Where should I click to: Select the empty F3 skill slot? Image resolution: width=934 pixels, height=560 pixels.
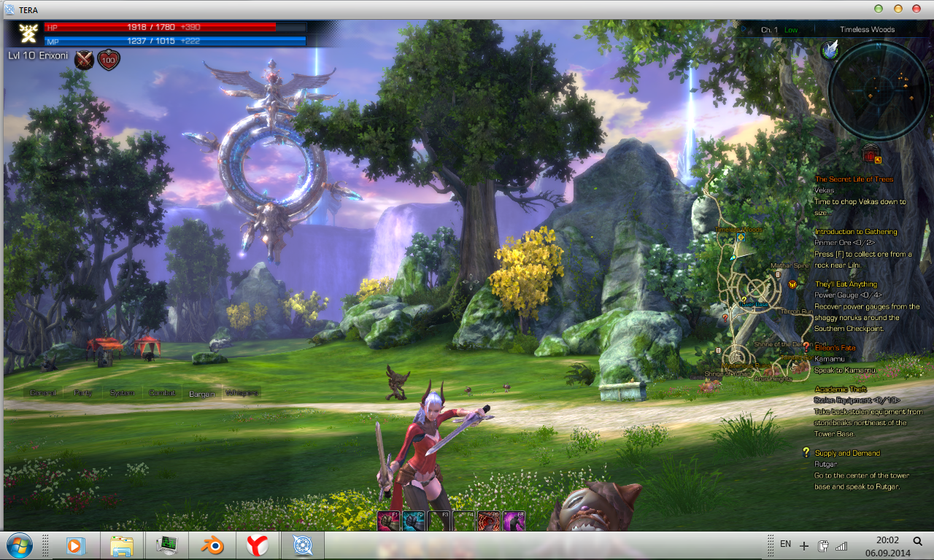(x=439, y=521)
